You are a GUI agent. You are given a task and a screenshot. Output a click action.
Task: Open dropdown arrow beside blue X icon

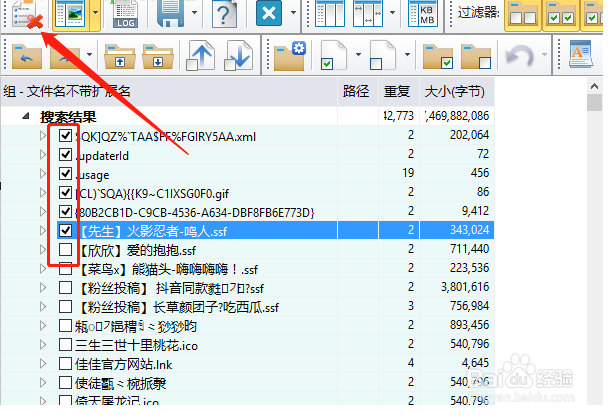click(294, 13)
